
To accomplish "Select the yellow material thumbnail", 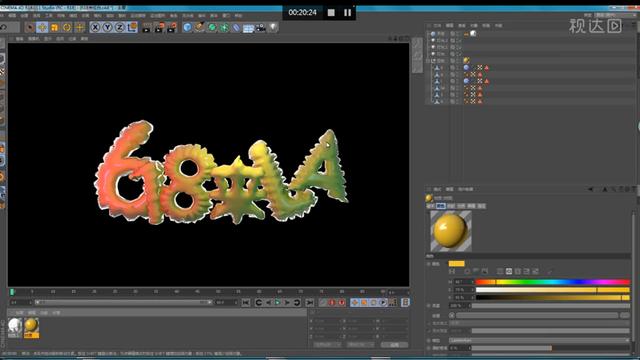I will click(x=31, y=328).
